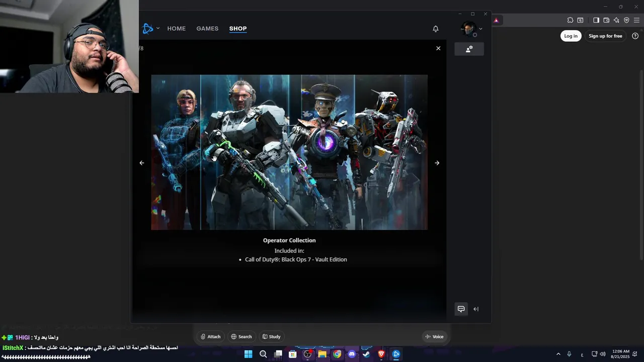Click the Search button in chat bar

(x=242, y=337)
